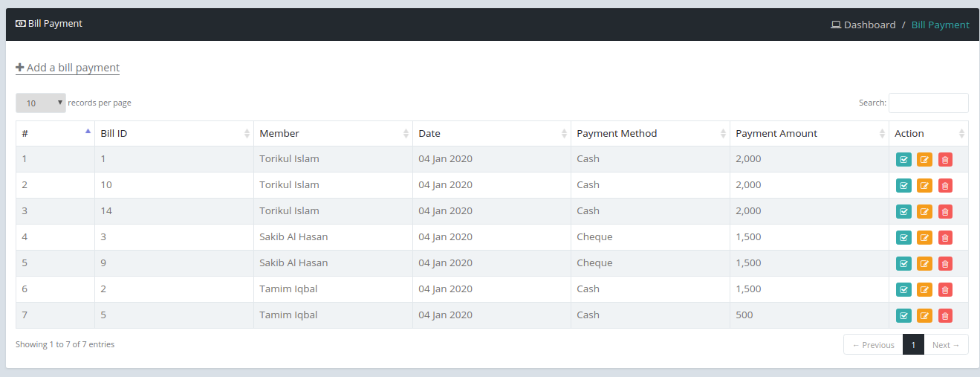
Task: Select page 1 in pagination
Action: pyautogui.click(x=913, y=344)
